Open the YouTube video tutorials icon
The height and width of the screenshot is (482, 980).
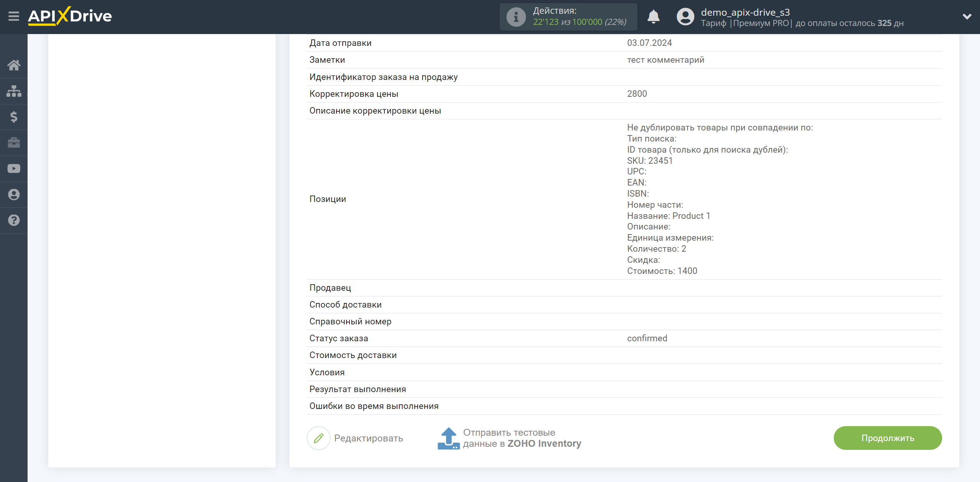[x=14, y=169]
